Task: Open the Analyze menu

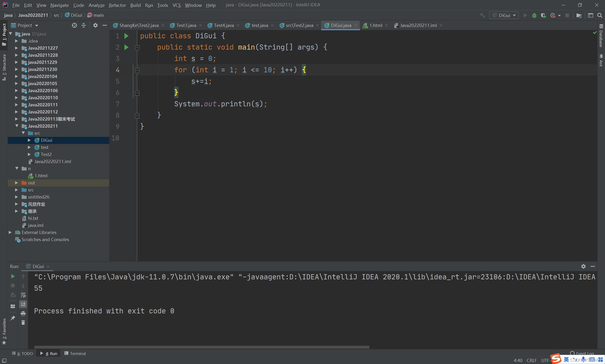Action: pyautogui.click(x=96, y=5)
